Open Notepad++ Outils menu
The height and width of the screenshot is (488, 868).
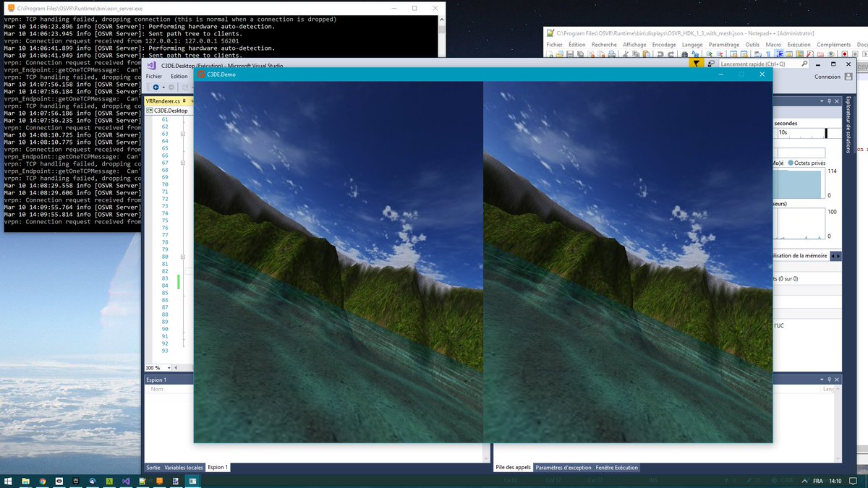point(753,45)
